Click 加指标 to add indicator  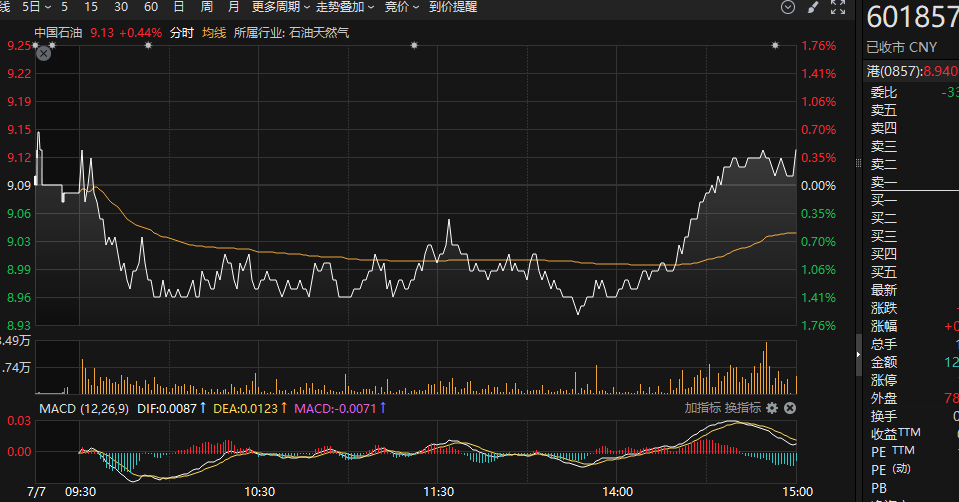(703, 408)
